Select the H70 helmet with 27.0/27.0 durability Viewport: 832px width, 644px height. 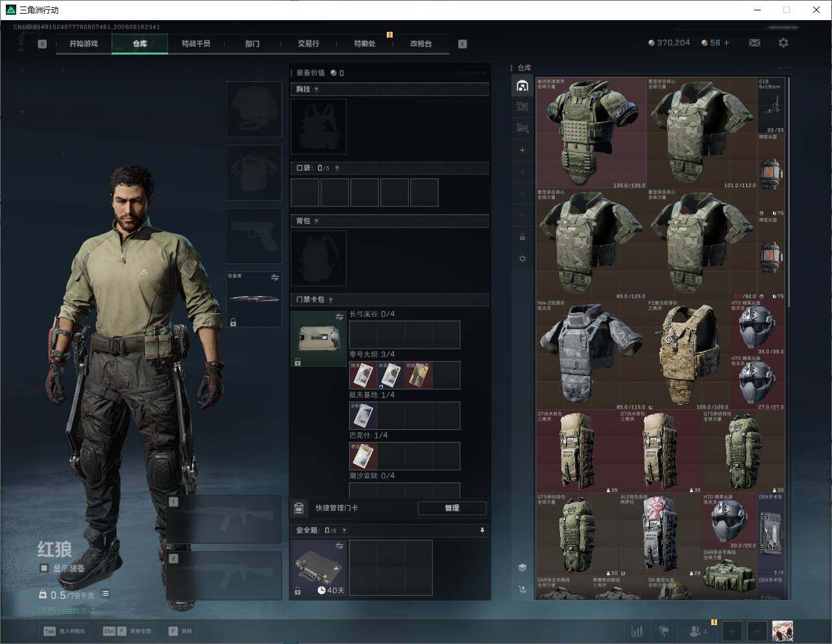pos(757,382)
